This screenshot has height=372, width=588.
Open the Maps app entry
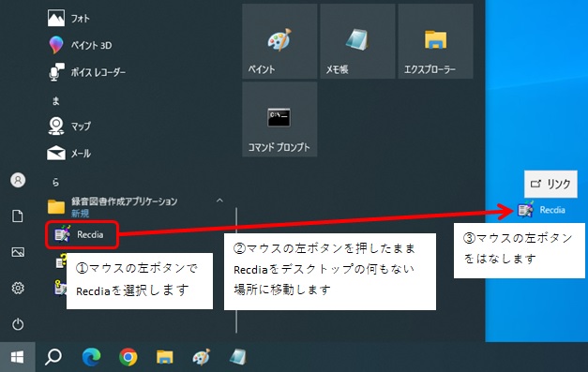(69, 126)
